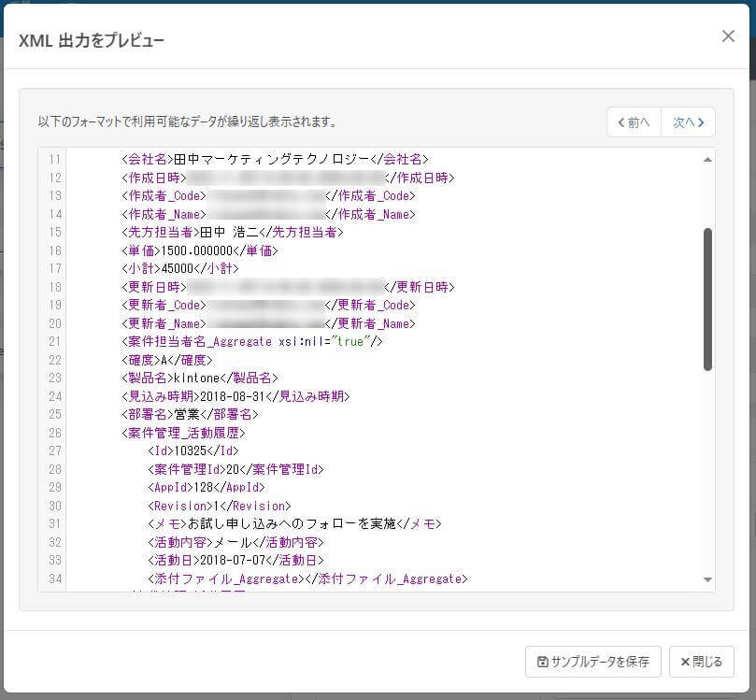This screenshot has width=756, height=700.
Task: Go to next record with 次へ
Action: [x=688, y=122]
